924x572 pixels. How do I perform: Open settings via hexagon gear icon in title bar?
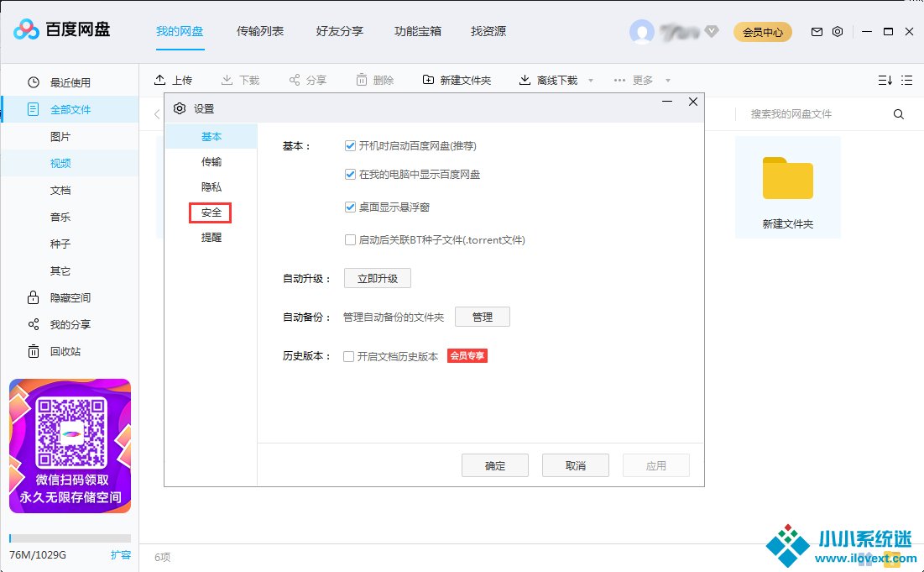(x=838, y=32)
